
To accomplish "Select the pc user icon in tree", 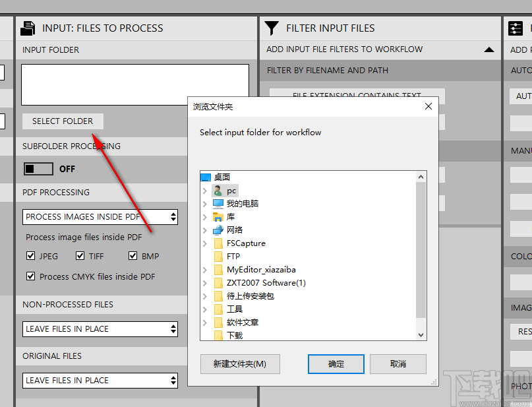I will coord(218,191).
